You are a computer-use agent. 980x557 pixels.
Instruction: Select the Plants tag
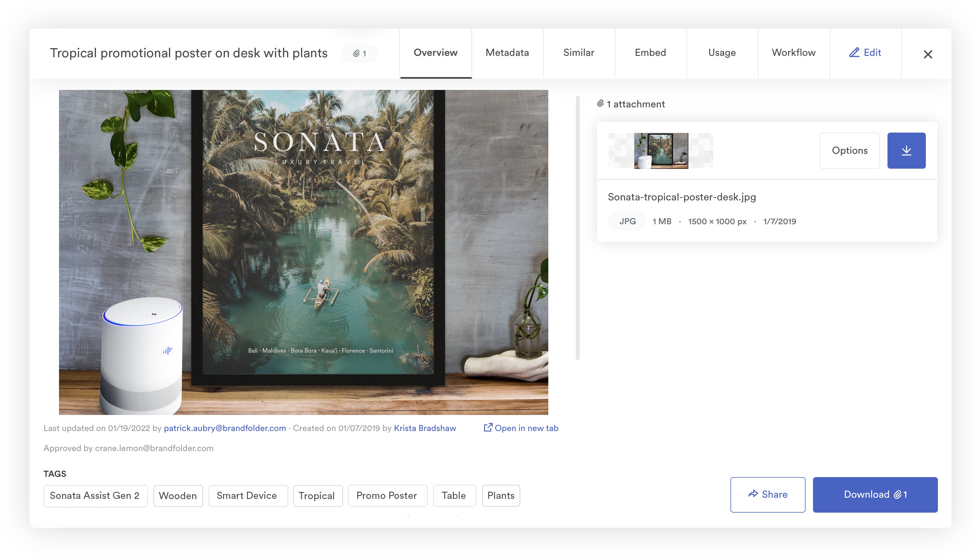[x=500, y=495]
